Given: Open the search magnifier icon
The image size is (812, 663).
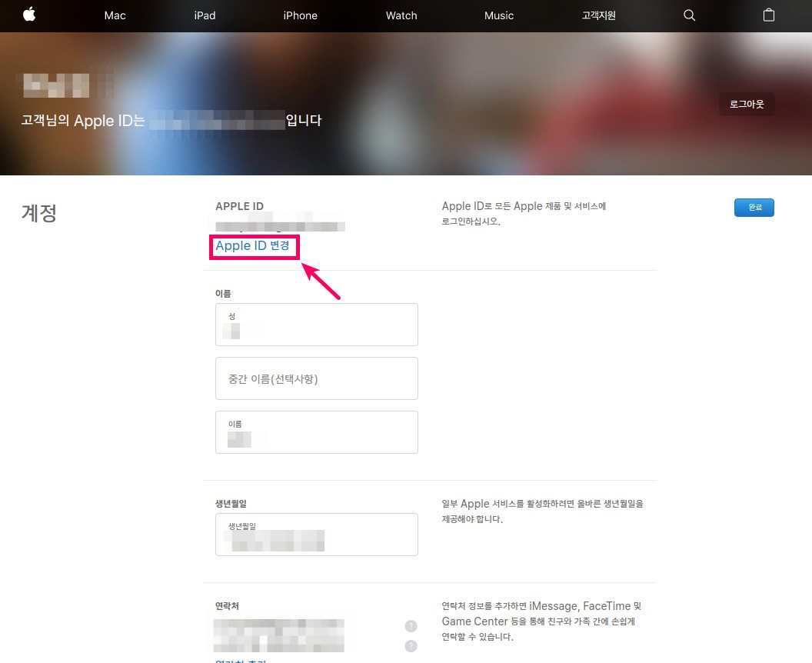Looking at the screenshot, I should click(x=689, y=15).
